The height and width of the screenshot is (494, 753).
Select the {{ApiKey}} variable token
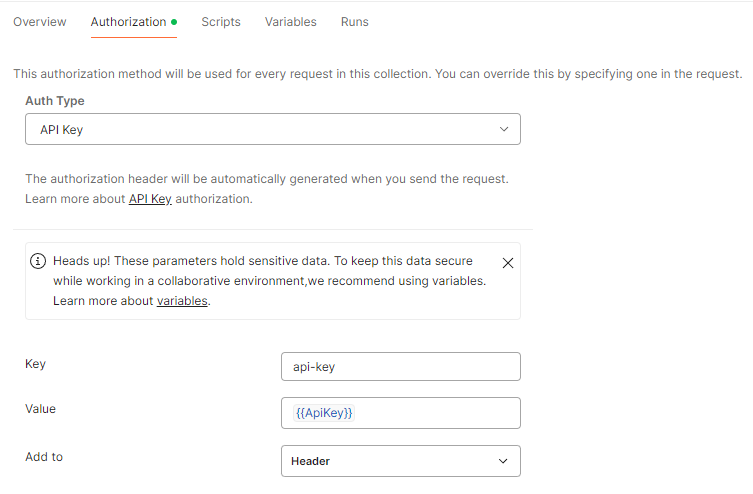click(x=324, y=413)
